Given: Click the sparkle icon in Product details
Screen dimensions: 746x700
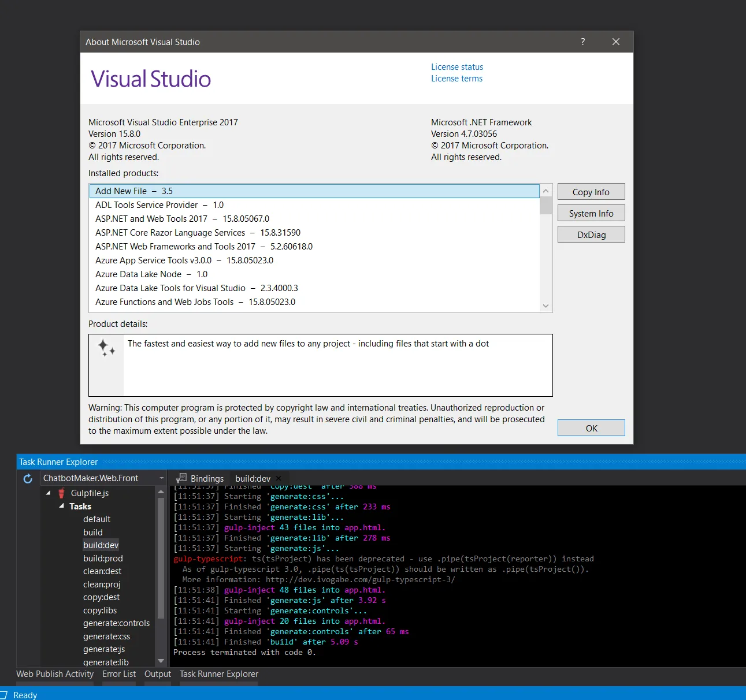Looking at the screenshot, I should 106,348.
